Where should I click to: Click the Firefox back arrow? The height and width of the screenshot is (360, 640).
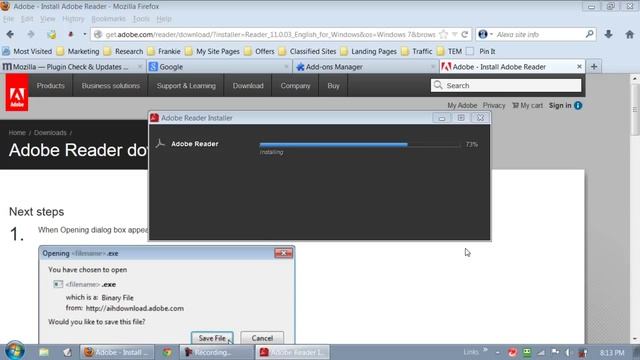coord(10,34)
